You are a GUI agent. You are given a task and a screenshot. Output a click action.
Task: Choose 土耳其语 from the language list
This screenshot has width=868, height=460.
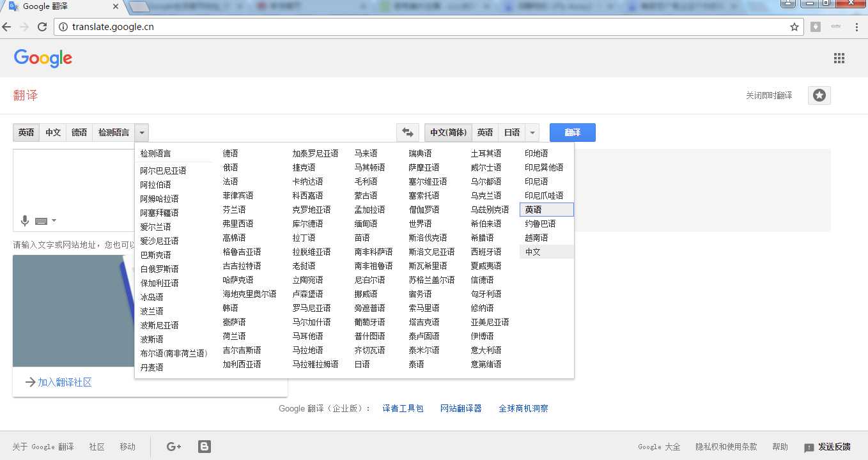click(x=486, y=153)
